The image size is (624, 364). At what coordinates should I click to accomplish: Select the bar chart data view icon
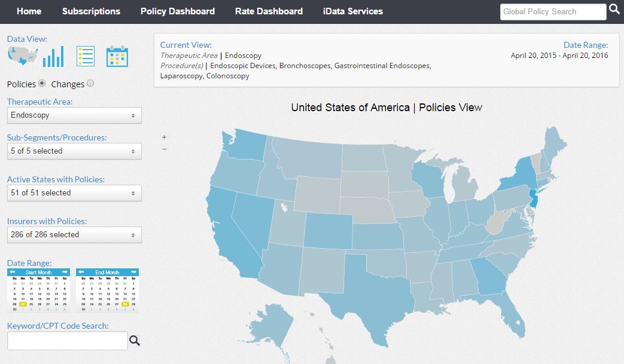(53, 56)
